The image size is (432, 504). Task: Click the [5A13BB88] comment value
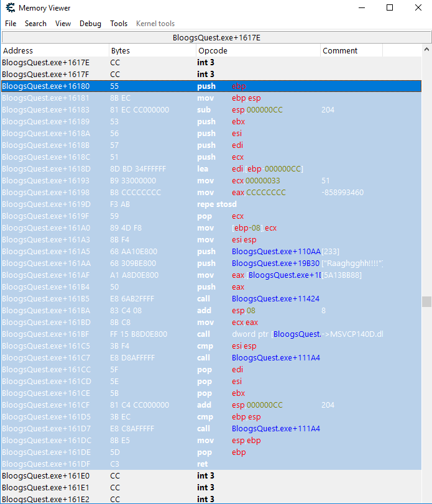pos(342,275)
